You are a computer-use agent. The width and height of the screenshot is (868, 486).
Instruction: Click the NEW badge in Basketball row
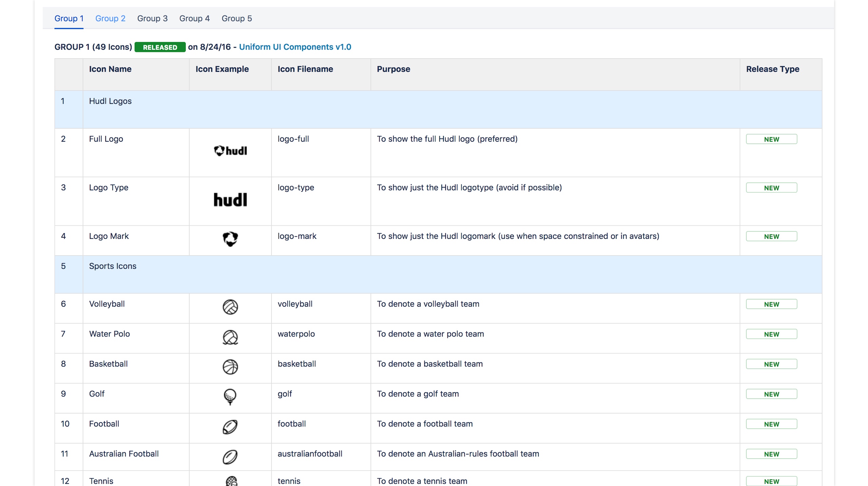[771, 364]
